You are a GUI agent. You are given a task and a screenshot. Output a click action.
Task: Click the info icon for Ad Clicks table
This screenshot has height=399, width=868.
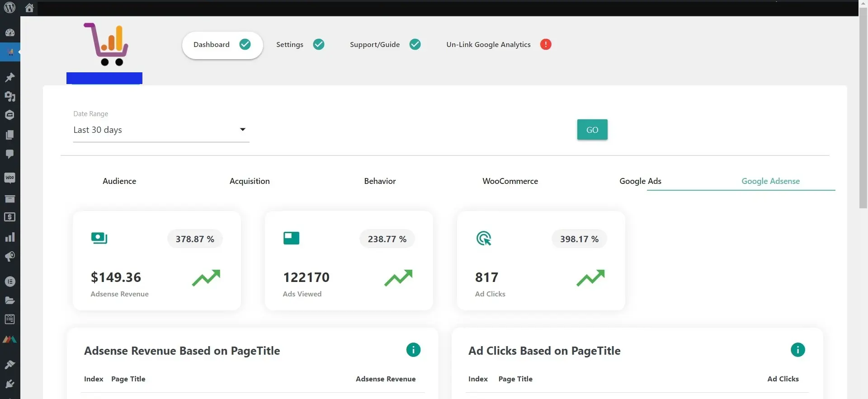[x=798, y=350]
